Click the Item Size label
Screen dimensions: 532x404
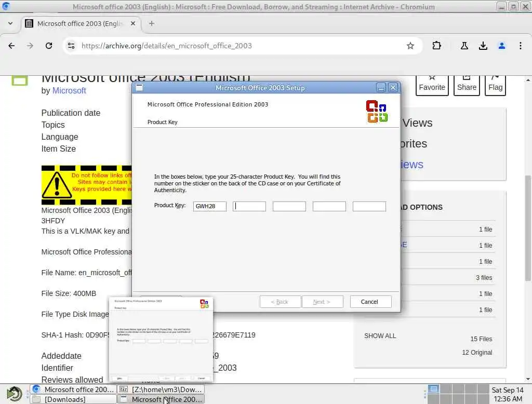tap(59, 149)
